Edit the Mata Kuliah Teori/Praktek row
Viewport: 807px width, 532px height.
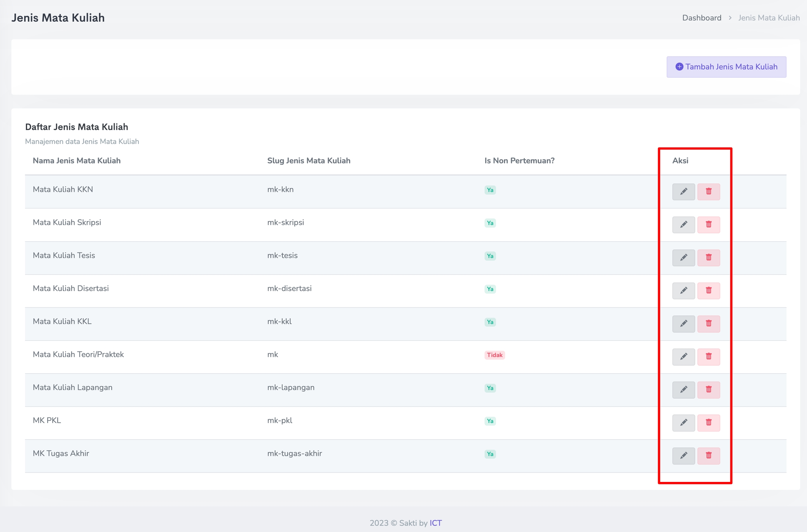683,357
